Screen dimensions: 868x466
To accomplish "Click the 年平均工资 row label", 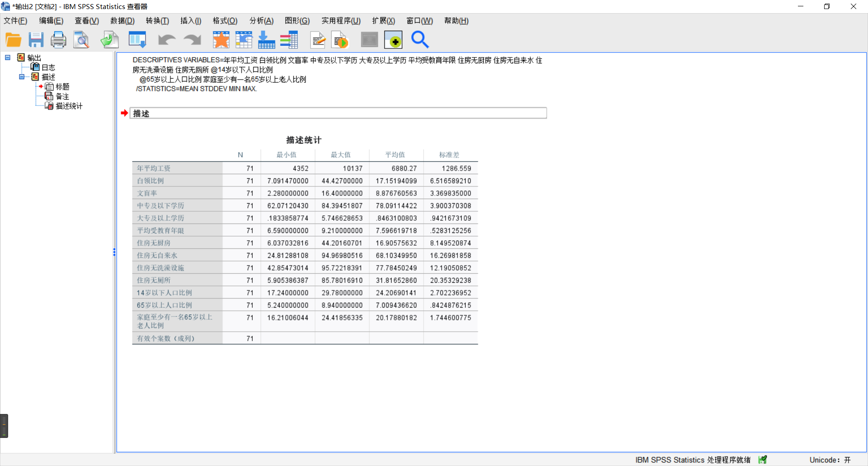I will [x=154, y=168].
